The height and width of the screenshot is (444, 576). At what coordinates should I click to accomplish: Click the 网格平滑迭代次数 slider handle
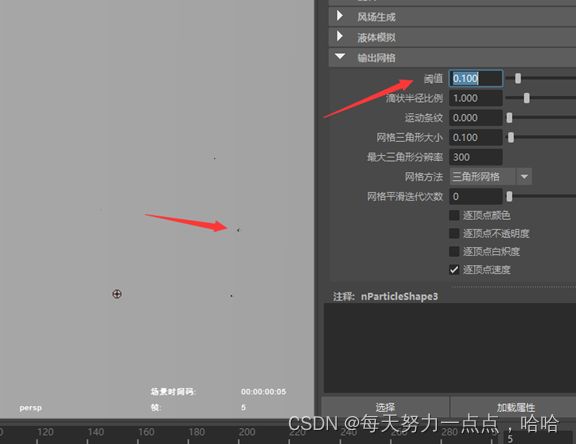(509, 196)
